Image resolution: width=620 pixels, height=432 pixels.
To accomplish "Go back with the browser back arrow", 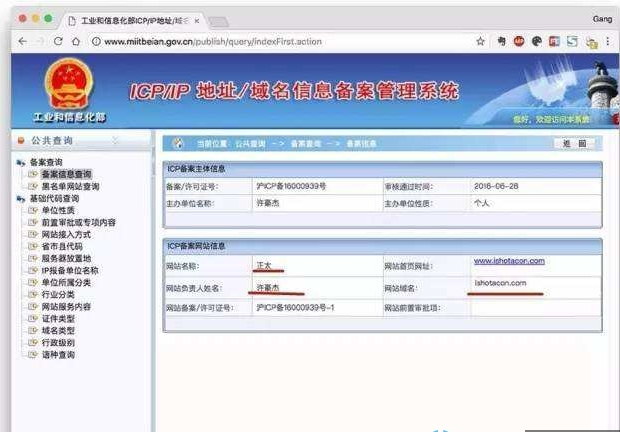I will click(x=23, y=41).
